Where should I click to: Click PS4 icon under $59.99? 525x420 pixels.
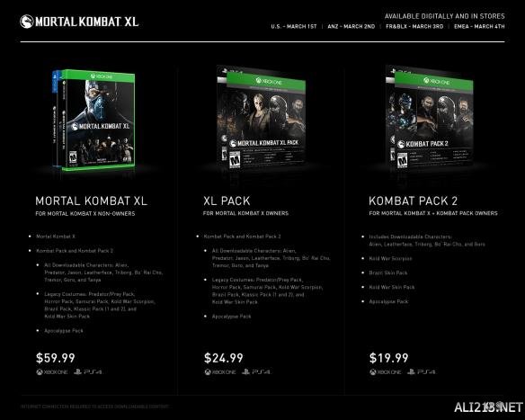88,371
